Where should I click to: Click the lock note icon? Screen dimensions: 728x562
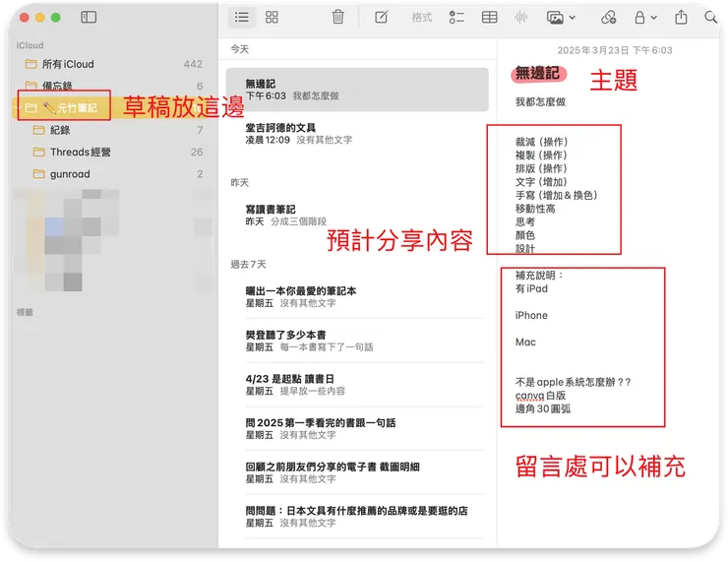click(639, 18)
